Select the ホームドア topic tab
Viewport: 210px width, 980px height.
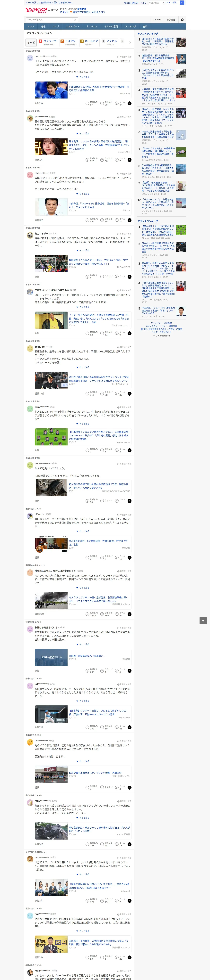point(89,43)
